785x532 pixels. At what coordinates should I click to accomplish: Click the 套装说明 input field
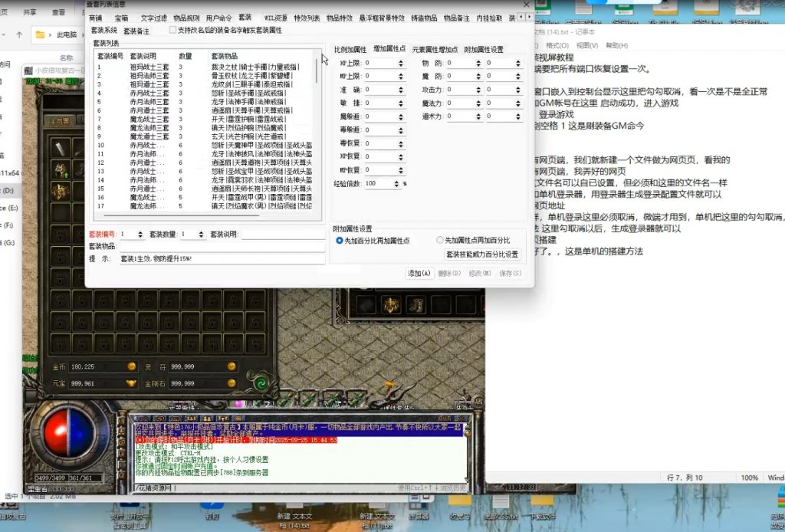[283, 235]
